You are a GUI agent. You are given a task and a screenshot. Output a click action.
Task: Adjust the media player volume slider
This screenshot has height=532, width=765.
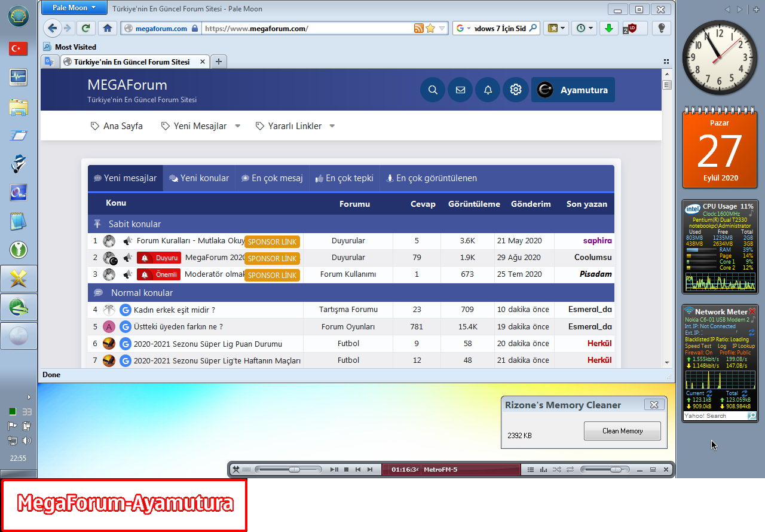605,470
